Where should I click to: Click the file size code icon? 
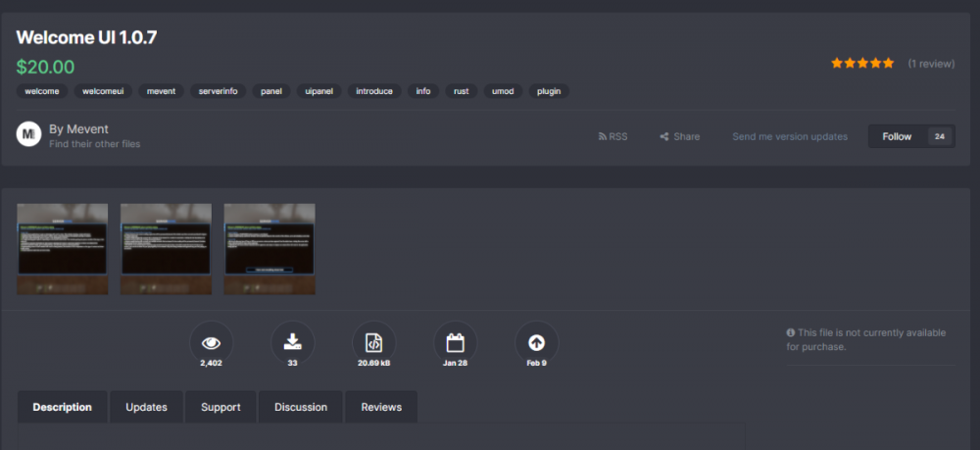(373, 343)
